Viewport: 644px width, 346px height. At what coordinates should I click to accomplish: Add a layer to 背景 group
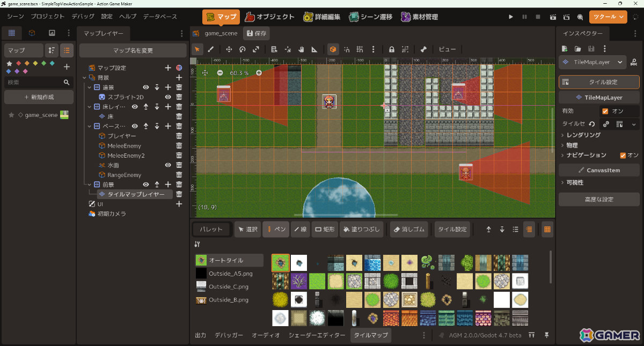(x=179, y=78)
